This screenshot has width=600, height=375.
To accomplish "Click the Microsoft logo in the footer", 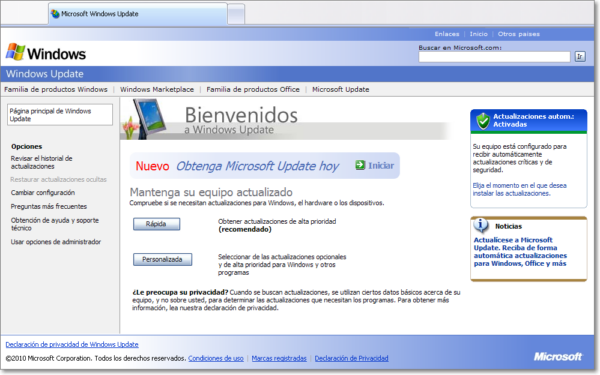I will pos(558,357).
